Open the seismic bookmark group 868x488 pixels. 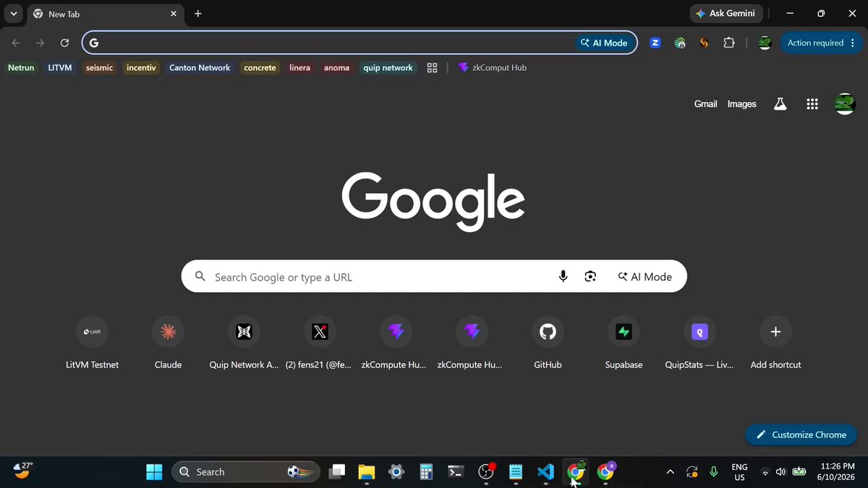click(99, 67)
